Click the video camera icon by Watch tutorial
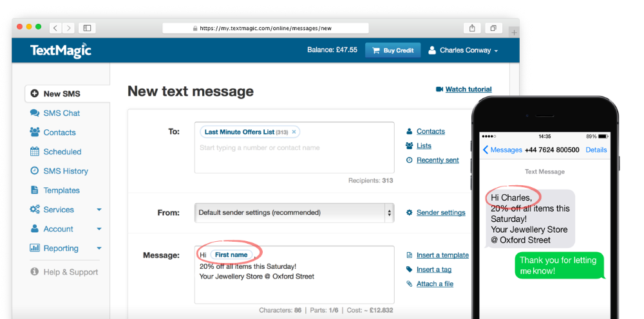644x319 pixels. coord(439,89)
